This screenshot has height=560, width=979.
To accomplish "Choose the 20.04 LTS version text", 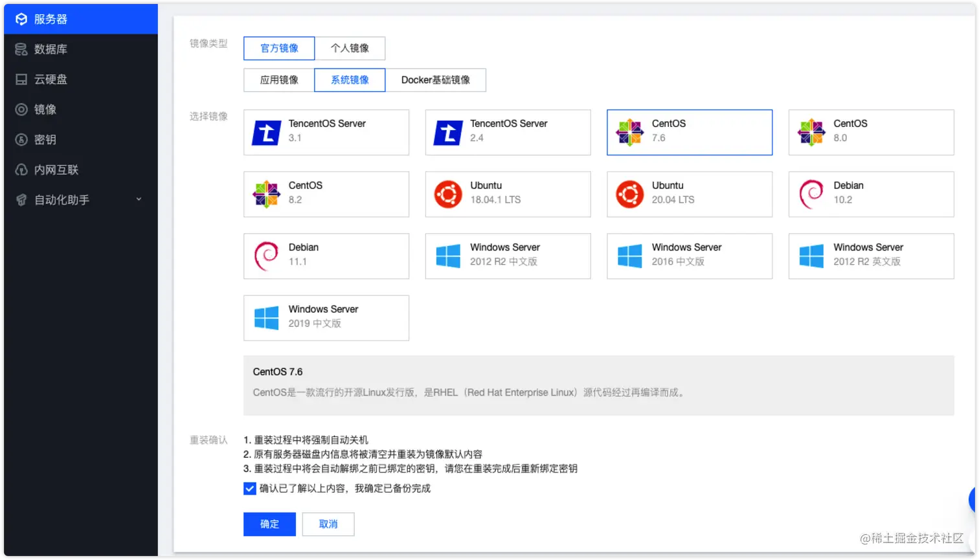I will 673,200.
